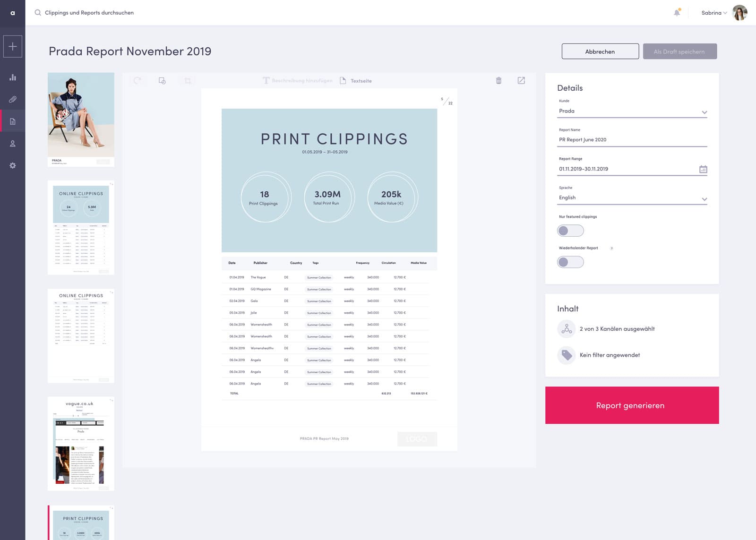Viewport: 756px width, 540px height.
Task: Click the T description text icon
Action: (x=266, y=81)
